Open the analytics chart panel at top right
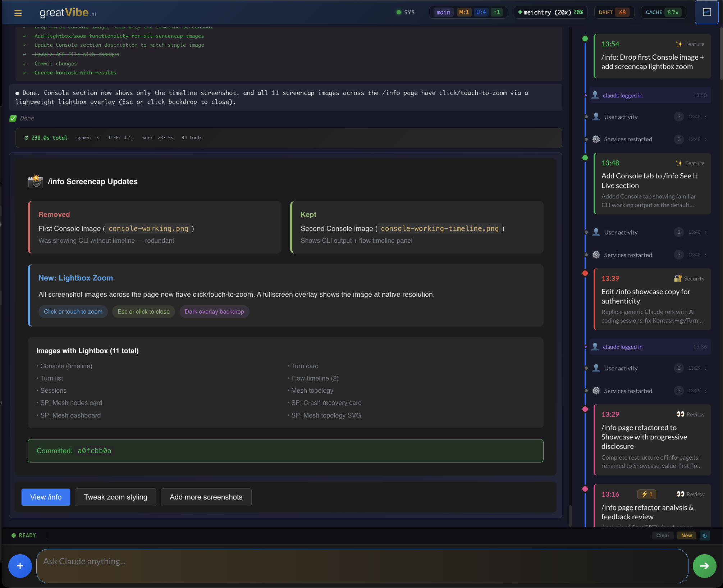This screenshot has height=588, width=723. pyautogui.click(x=706, y=12)
